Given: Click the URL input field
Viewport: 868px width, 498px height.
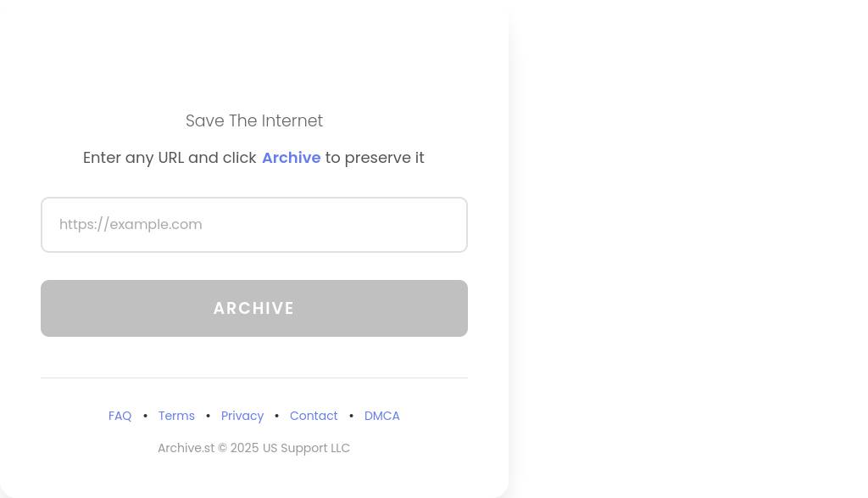Looking at the screenshot, I should click(254, 225).
